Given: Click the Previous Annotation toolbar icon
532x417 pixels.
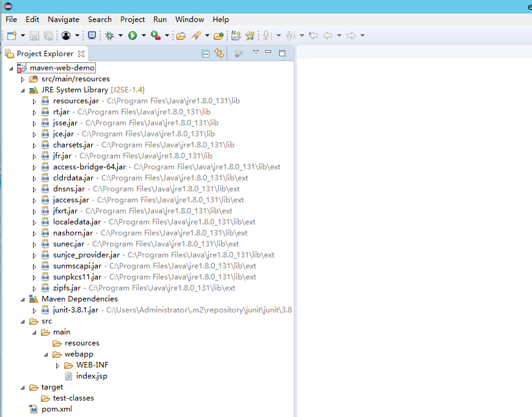Looking at the screenshot, I should 290,35.
